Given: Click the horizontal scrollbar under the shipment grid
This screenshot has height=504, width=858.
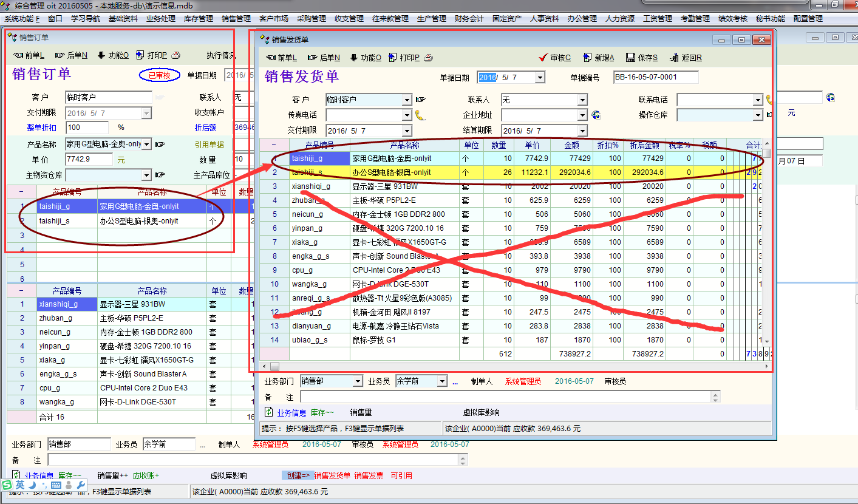Looking at the screenshot, I should (516, 366).
